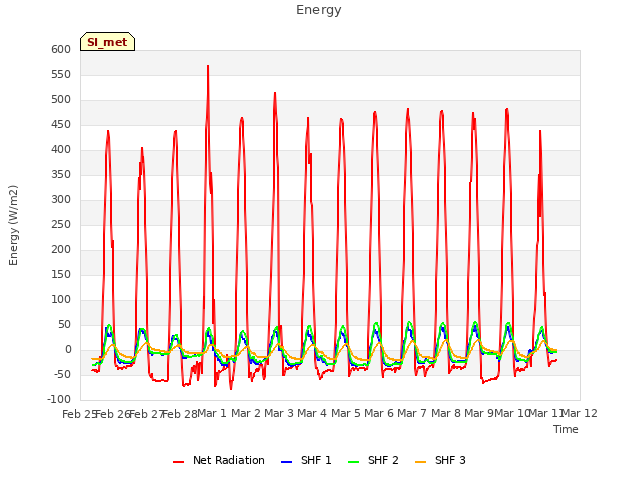The width and height of the screenshot is (640, 480).
Task: Click the Mar 7 x-axis label
Action: pyautogui.click(x=412, y=413)
